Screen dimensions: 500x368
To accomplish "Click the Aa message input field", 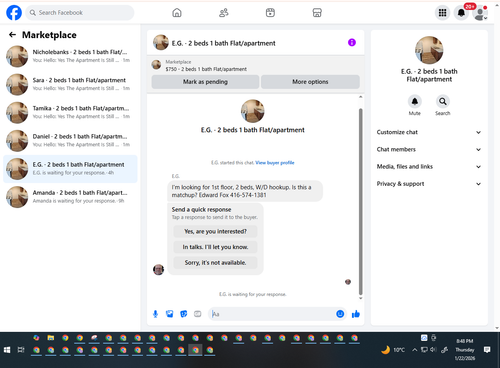I will (x=273, y=314).
